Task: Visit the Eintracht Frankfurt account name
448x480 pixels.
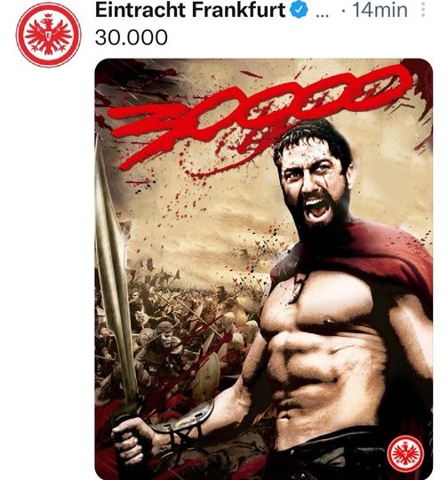Action: coord(190,10)
